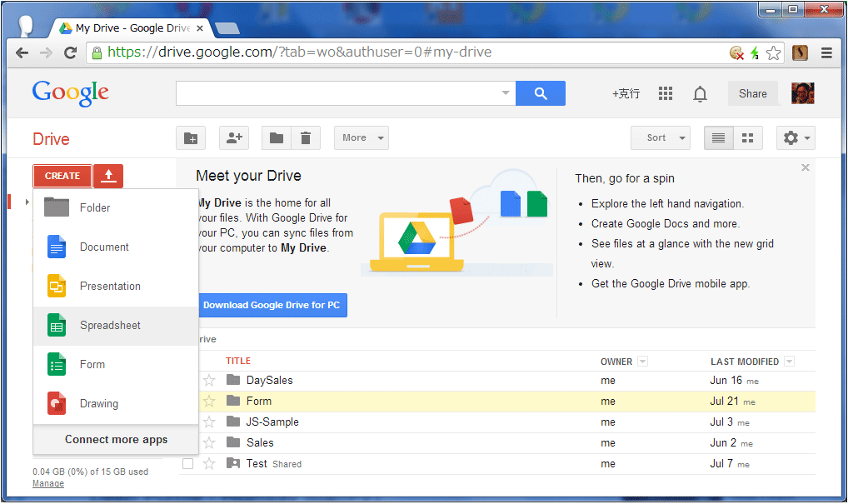848x504 pixels.
Task: Click Connect more apps
Action: click(116, 440)
